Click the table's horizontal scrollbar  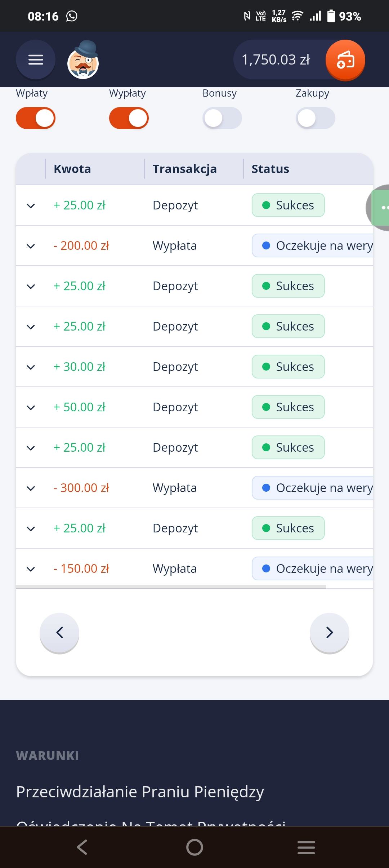(x=171, y=587)
